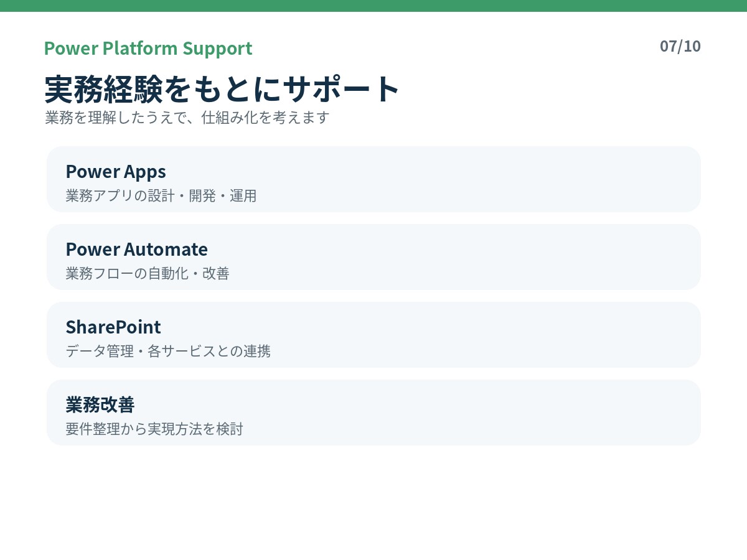The image size is (747, 560).
Task: Click the '業務改善' card heading
Action: [x=100, y=404]
